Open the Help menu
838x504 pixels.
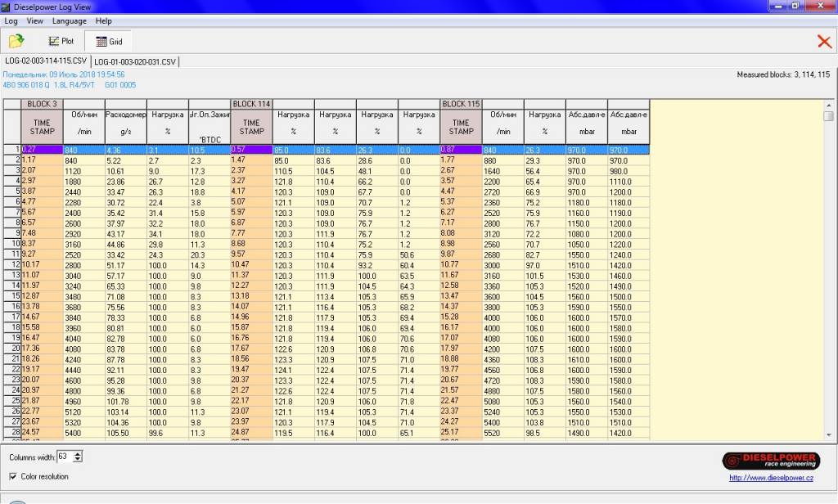[104, 20]
